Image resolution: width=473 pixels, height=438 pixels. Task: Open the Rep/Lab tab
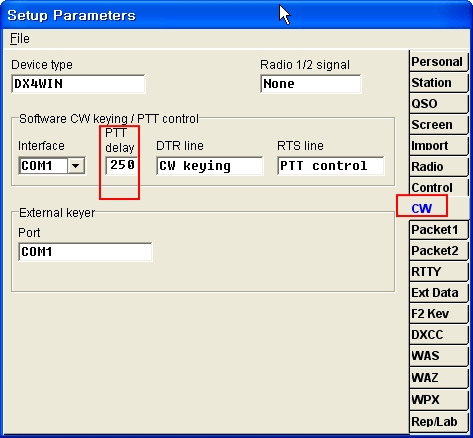[x=438, y=422]
